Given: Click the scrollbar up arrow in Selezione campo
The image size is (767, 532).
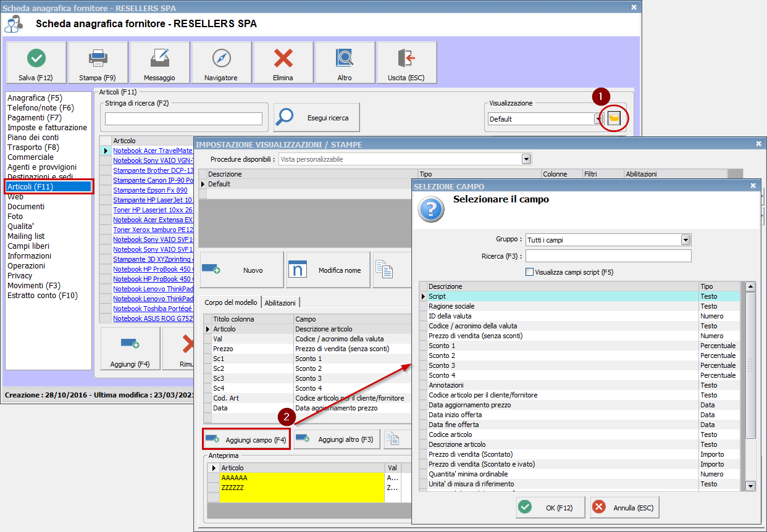Looking at the screenshot, I should (x=750, y=287).
